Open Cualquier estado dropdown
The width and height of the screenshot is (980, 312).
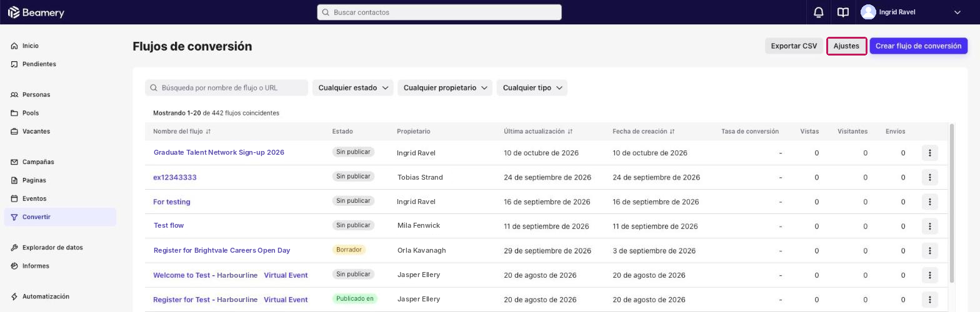[352, 88]
